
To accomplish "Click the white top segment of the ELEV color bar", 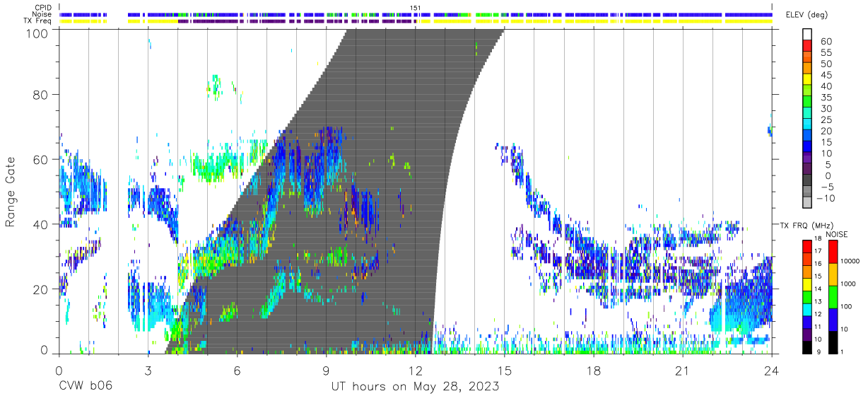I will tap(807, 35).
